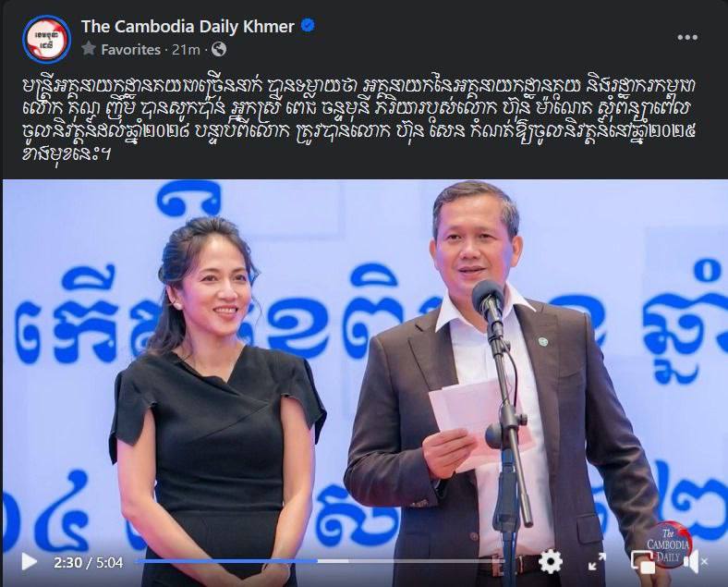The image size is (728, 587).
Task: Click the buffered grey part of timeline
Action: (333, 561)
